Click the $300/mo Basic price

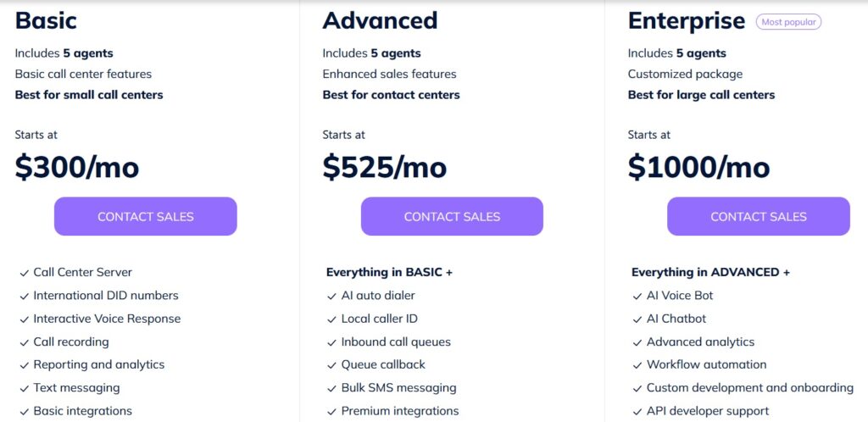(77, 168)
